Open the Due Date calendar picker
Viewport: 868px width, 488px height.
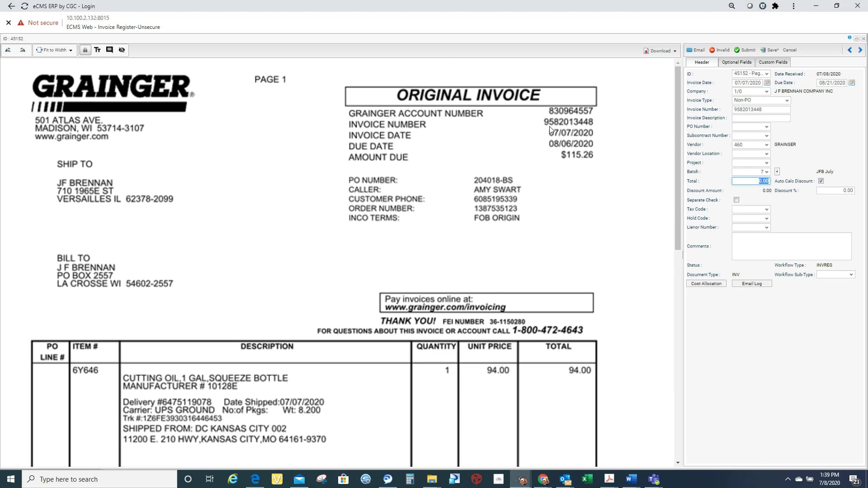click(x=852, y=83)
